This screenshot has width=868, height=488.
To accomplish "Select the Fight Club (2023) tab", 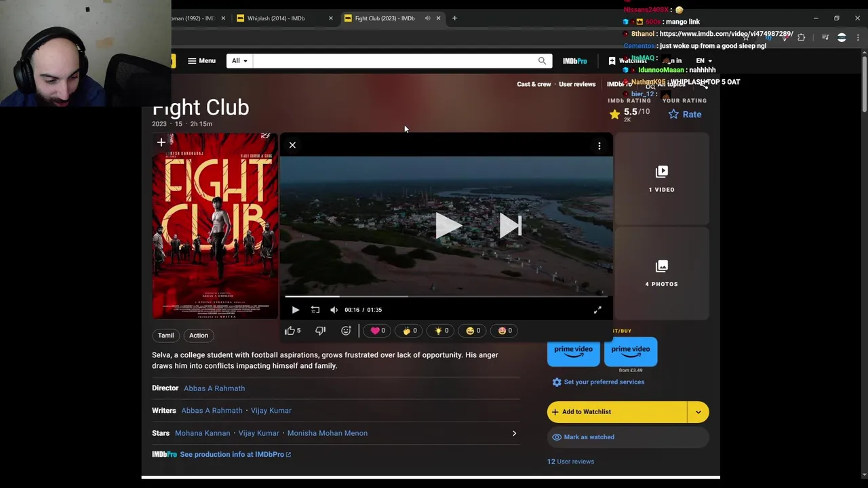I will [x=384, y=18].
